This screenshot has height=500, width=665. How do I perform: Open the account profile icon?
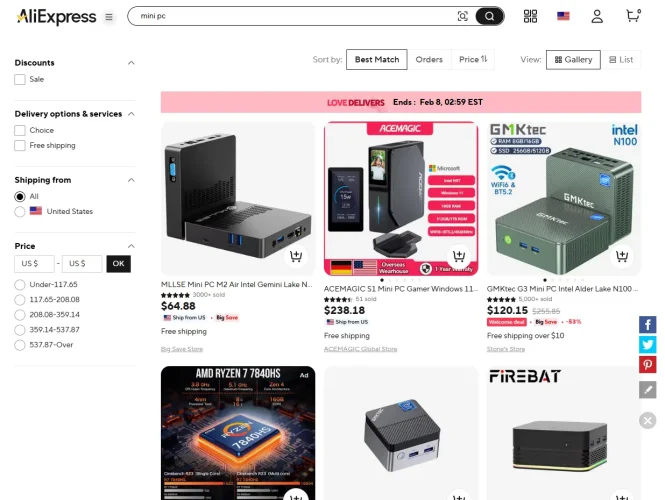pyautogui.click(x=597, y=16)
